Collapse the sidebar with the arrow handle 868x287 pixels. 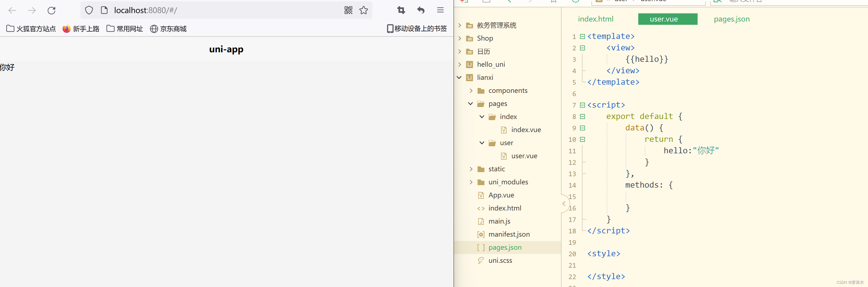click(x=564, y=204)
